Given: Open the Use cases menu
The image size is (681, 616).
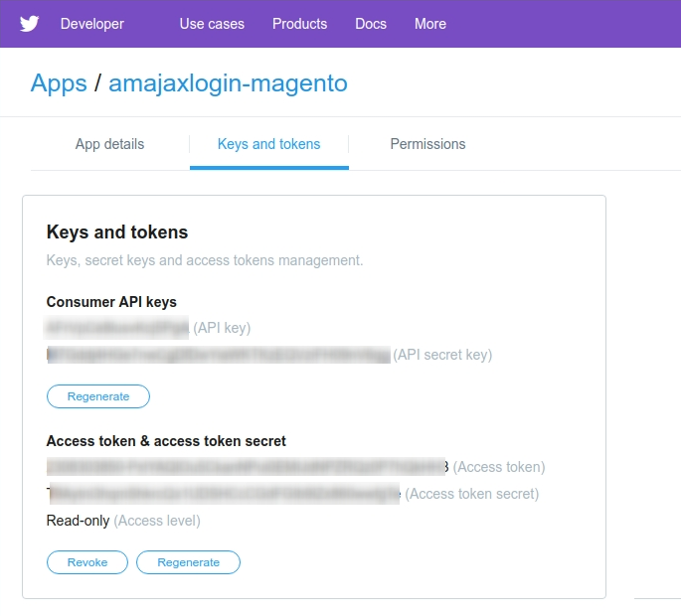Looking at the screenshot, I should click(212, 24).
